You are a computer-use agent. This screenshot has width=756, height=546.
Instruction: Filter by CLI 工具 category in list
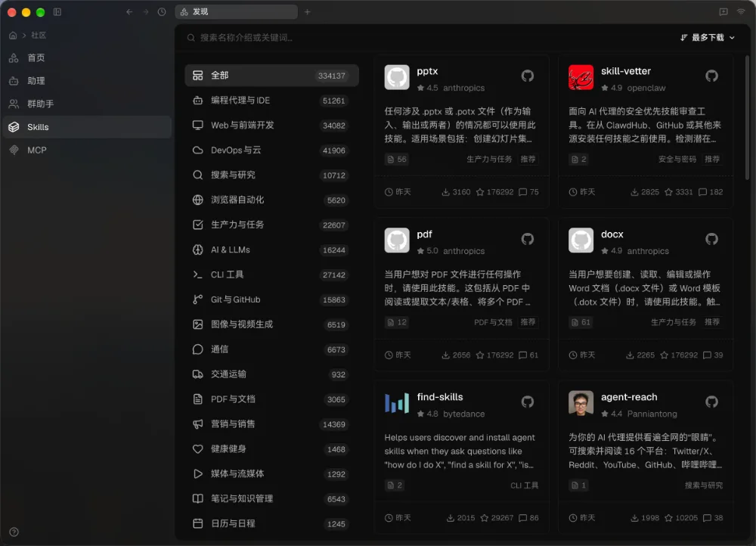[271, 275]
